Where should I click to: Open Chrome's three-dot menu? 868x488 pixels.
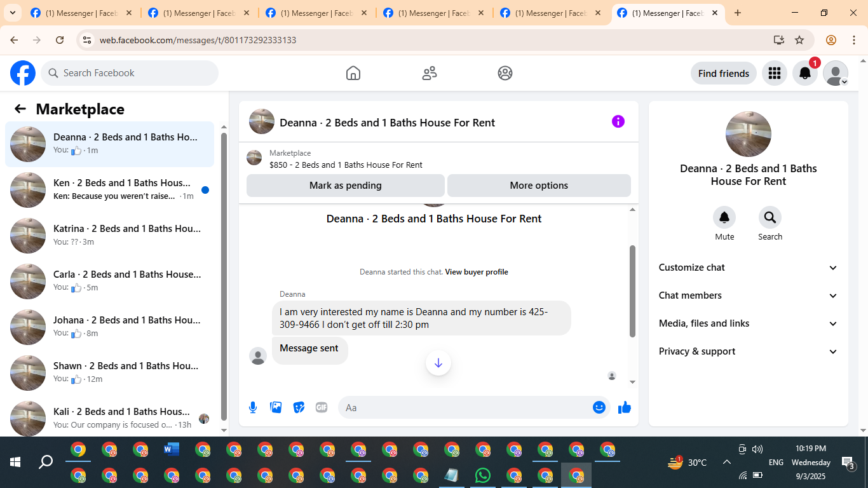click(853, 40)
